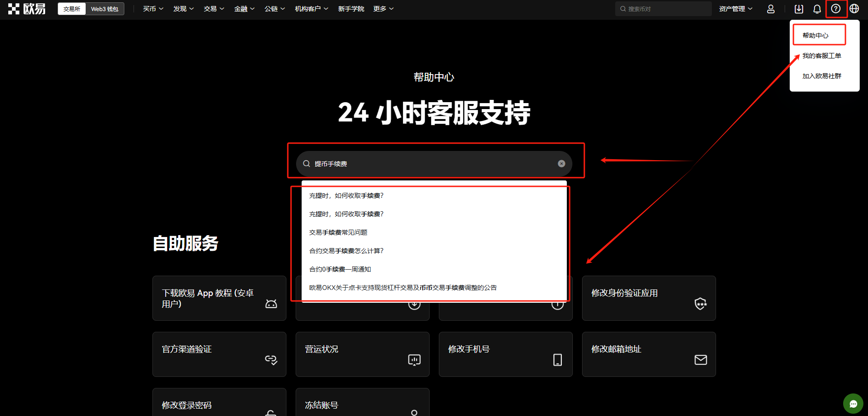
Task: Expand the 公链 menu
Action: 274,9
